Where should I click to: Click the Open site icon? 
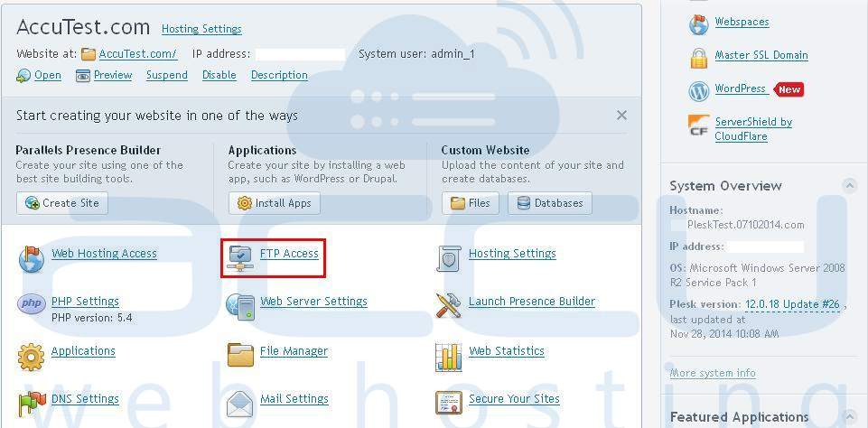tap(23, 76)
